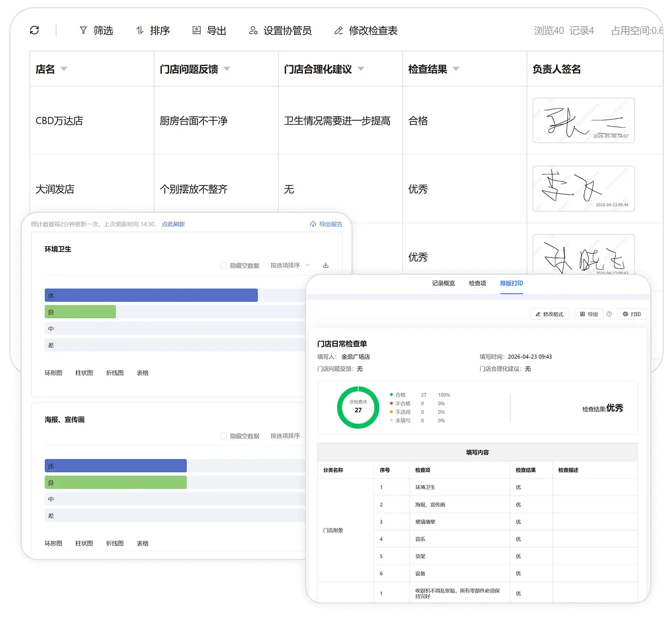Click the blue 优 bar in 环境卫生 chart
The image size is (672, 620).
pos(151,295)
